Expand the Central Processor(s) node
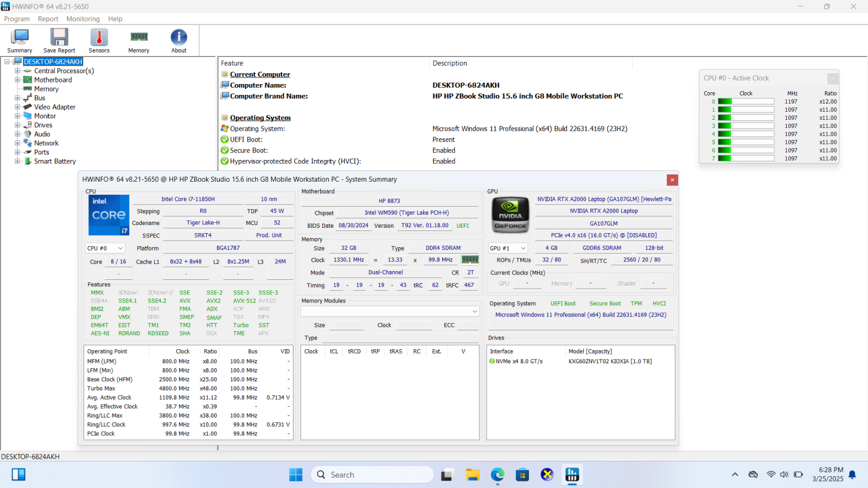The image size is (868, 488). point(17,71)
